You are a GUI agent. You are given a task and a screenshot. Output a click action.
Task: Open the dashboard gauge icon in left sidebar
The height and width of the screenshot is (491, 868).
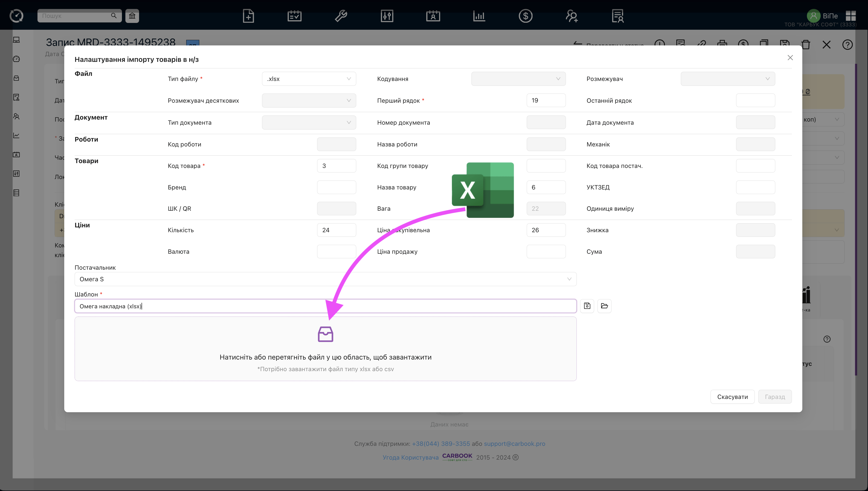(x=16, y=59)
